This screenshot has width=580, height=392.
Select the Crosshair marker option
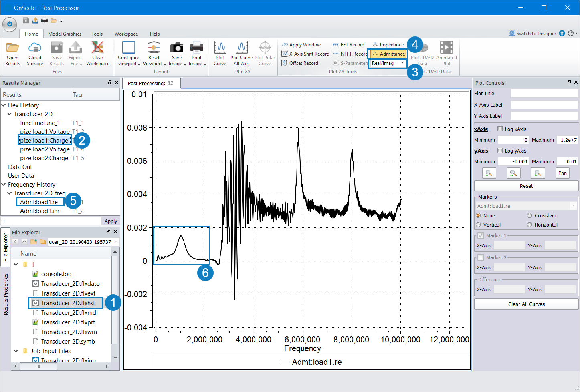tap(529, 215)
